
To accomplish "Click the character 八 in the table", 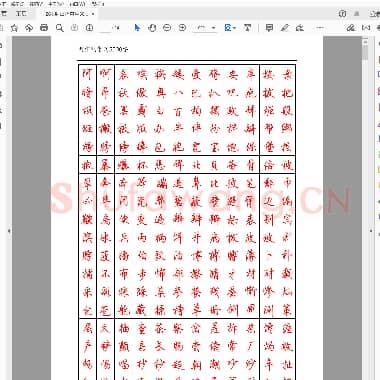I will tap(178, 92).
